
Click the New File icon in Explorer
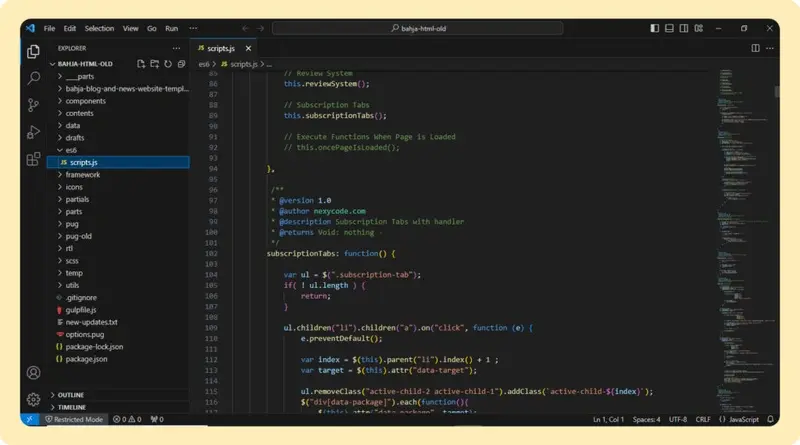point(141,64)
